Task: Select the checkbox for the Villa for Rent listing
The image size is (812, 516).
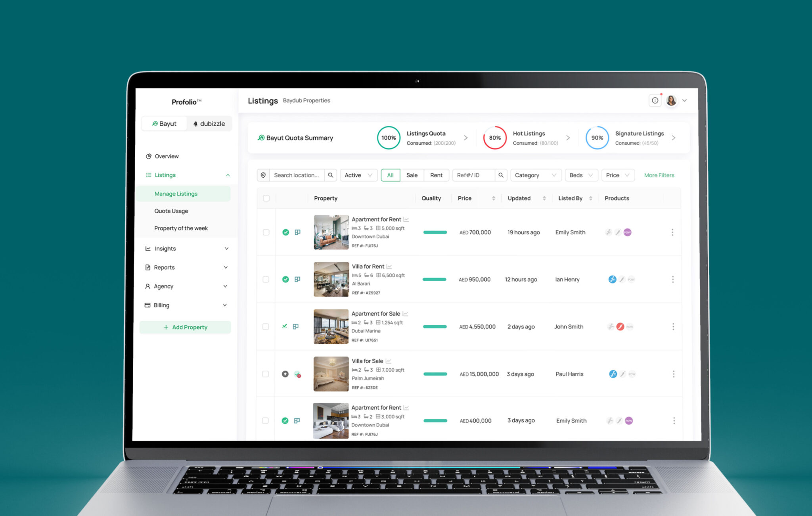Action: coord(266,279)
